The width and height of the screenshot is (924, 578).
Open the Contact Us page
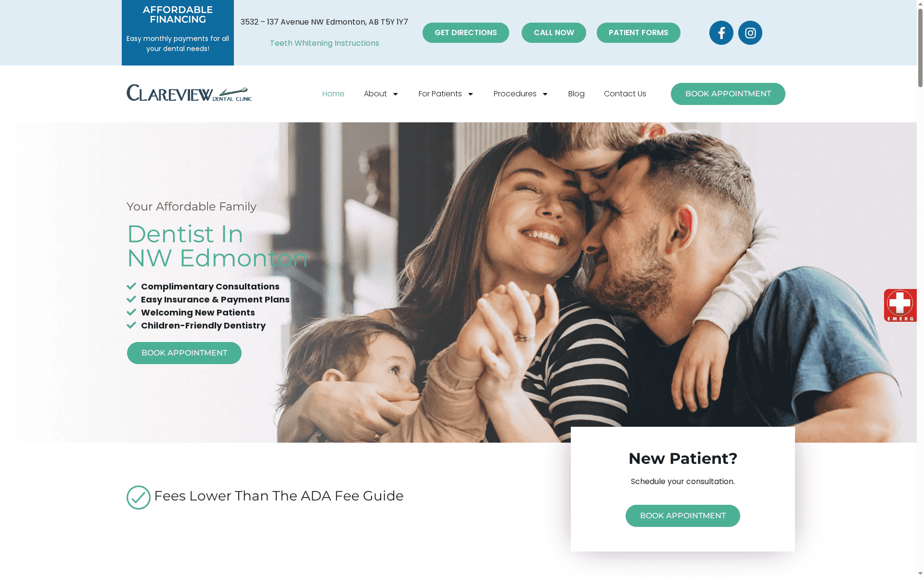(x=625, y=94)
